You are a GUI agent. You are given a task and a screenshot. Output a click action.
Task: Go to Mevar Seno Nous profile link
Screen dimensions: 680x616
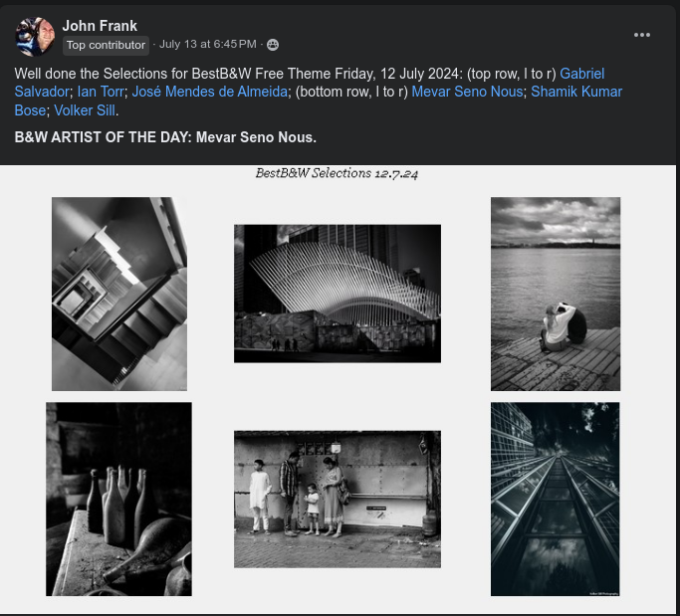pos(466,92)
